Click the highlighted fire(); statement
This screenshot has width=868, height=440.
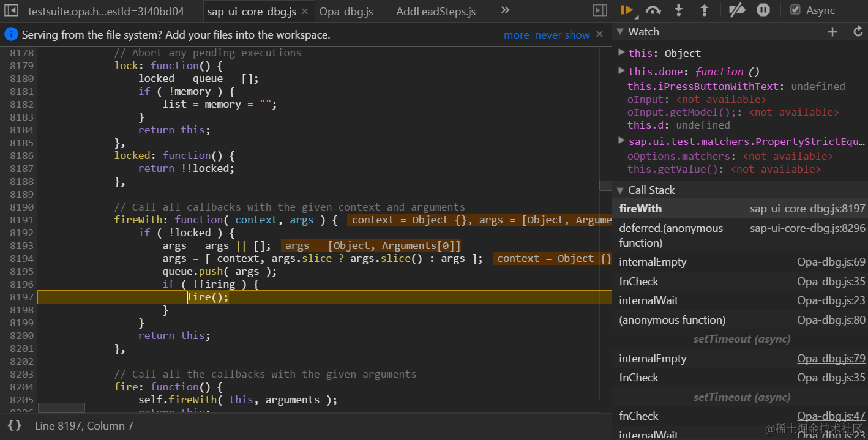[208, 297]
